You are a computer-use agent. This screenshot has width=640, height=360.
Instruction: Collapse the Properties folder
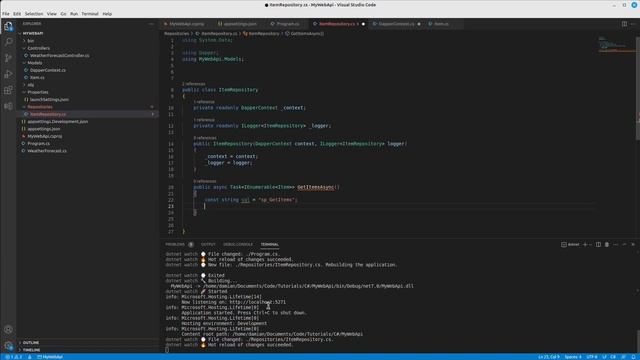tap(88, 92)
